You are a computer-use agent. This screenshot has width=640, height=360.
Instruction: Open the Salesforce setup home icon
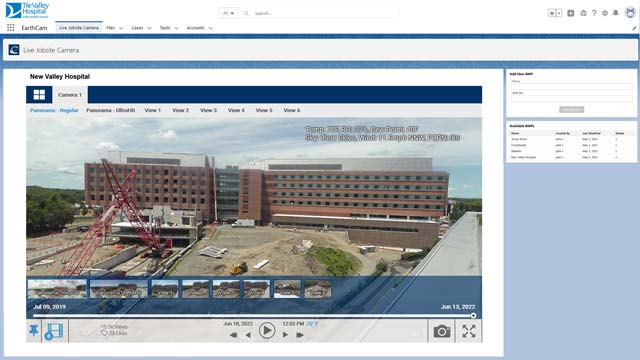pos(583,13)
